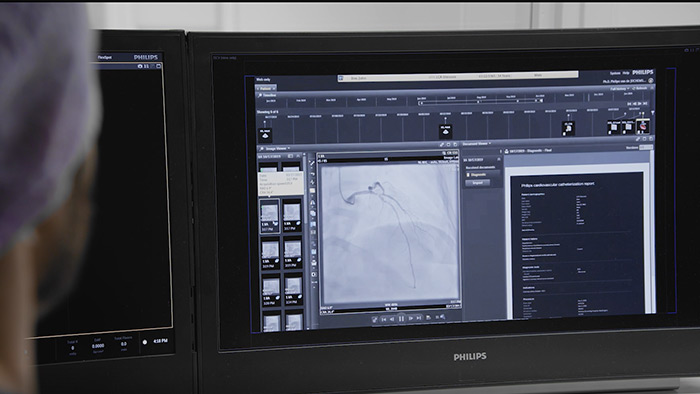700x394 pixels.
Task: Pause the angiogram cine playback
Action: pos(401,318)
